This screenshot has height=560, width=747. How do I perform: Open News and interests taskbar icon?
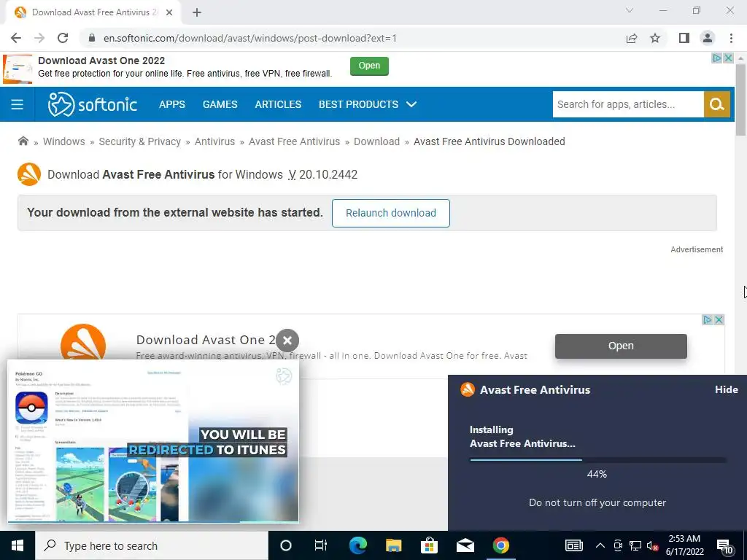(x=573, y=545)
